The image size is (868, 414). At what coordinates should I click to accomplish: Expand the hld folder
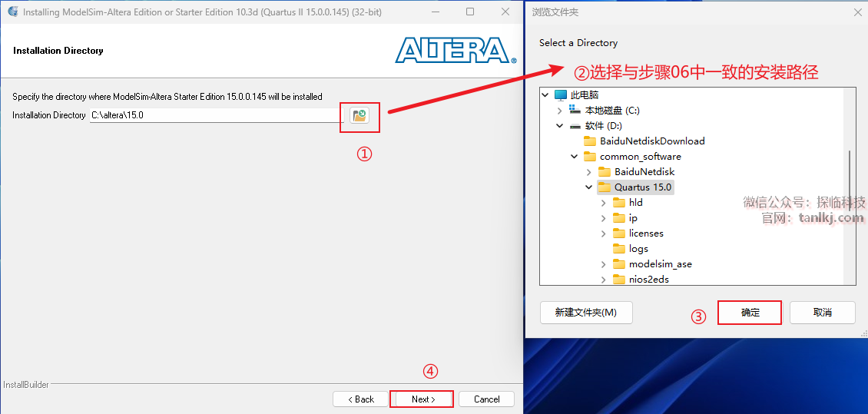604,203
